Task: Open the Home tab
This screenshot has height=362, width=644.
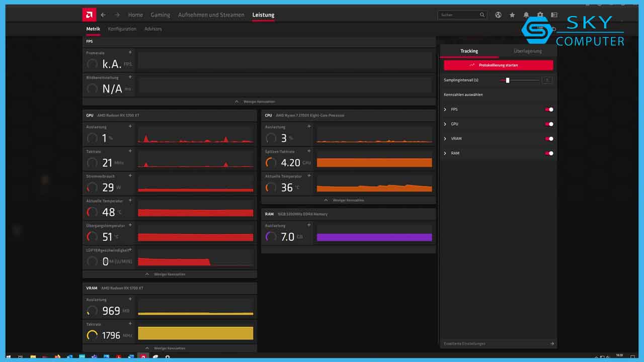Action: click(x=135, y=15)
